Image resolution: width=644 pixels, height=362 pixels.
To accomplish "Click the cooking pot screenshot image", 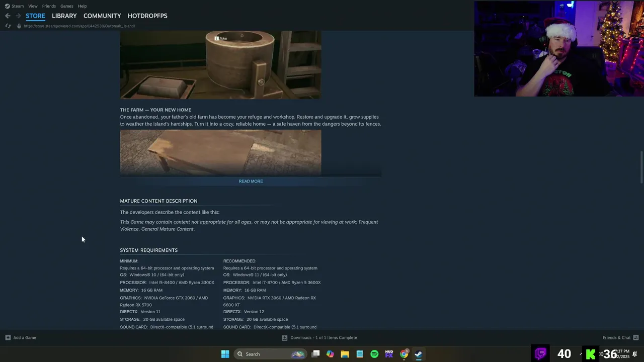I will pyautogui.click(x=220, y=65).
